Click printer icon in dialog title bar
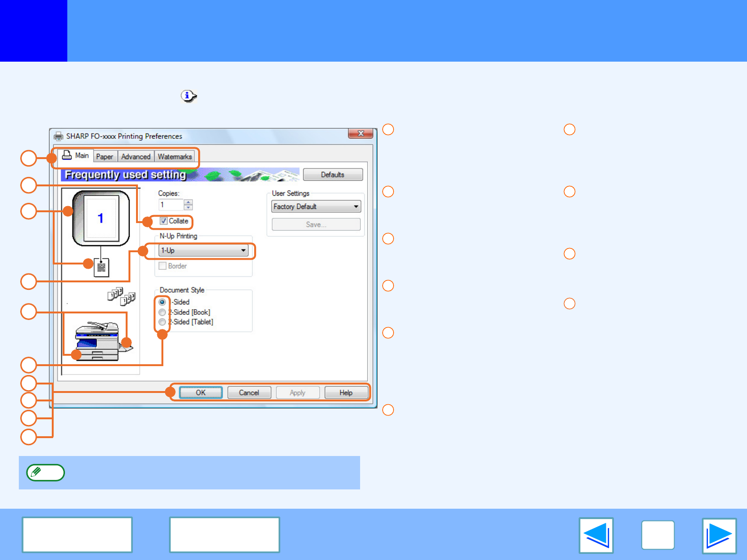Viewport: 747px width, 560px height. [x=58, y=136]
